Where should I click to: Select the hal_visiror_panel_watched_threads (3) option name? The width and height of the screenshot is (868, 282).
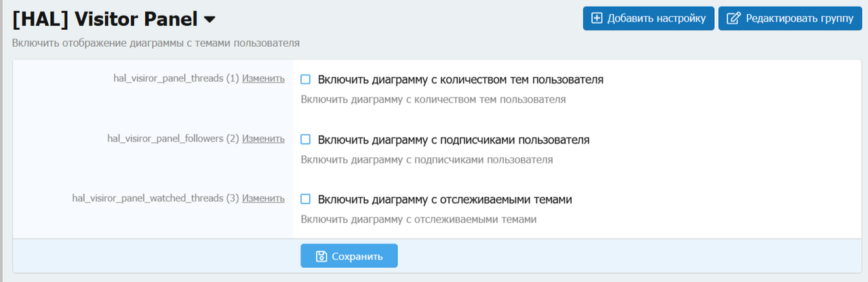coord(155,198)
